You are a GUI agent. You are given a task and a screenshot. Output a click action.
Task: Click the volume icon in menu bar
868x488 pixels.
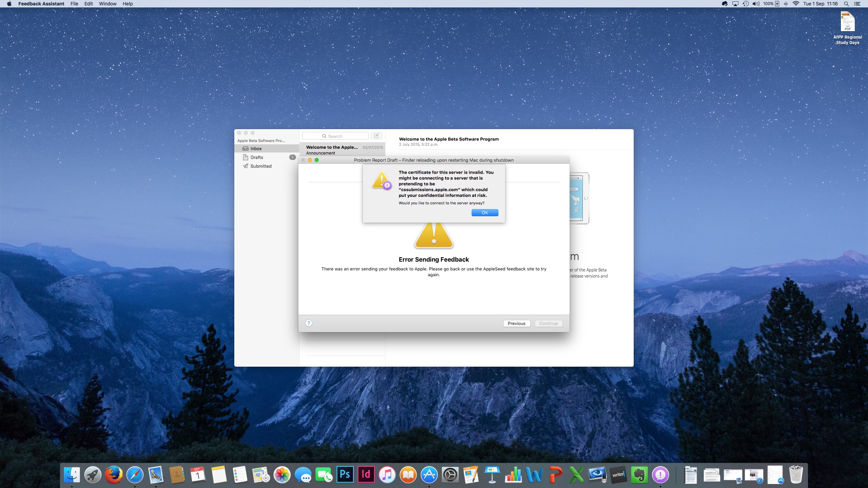coord(756,4)
